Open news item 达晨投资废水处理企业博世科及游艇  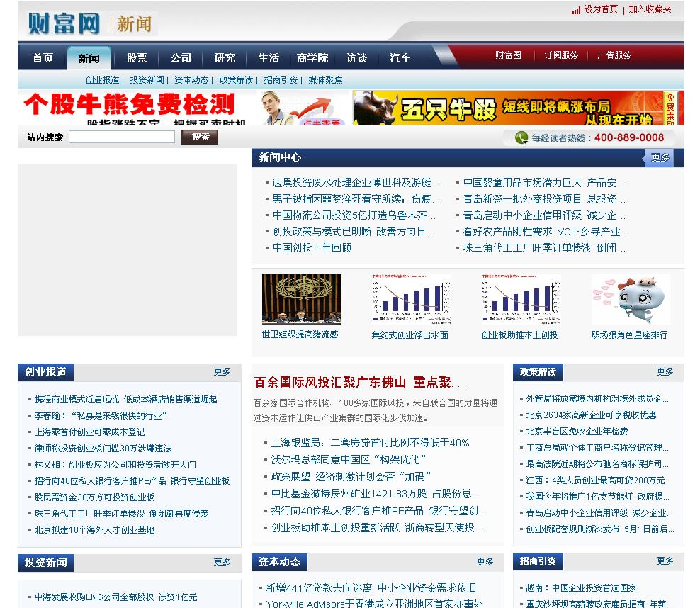pyautogui.click(x=356, y=183)
